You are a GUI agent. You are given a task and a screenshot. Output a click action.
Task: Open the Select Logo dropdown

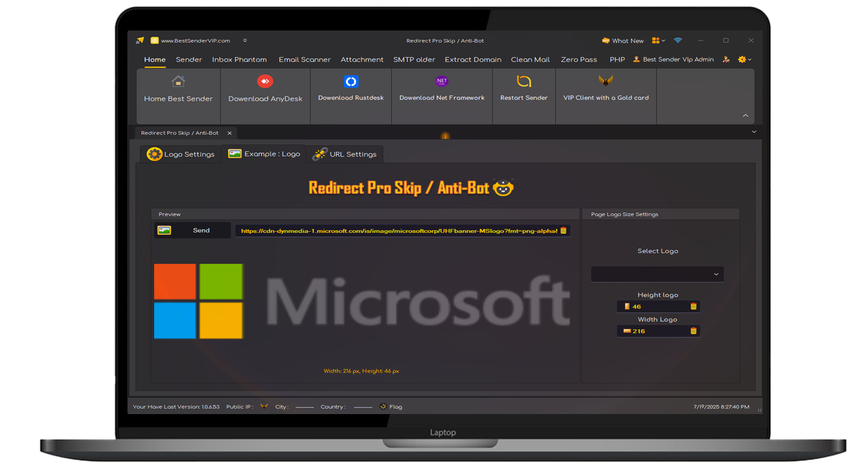pyautogui.click(x=657, y=274)
